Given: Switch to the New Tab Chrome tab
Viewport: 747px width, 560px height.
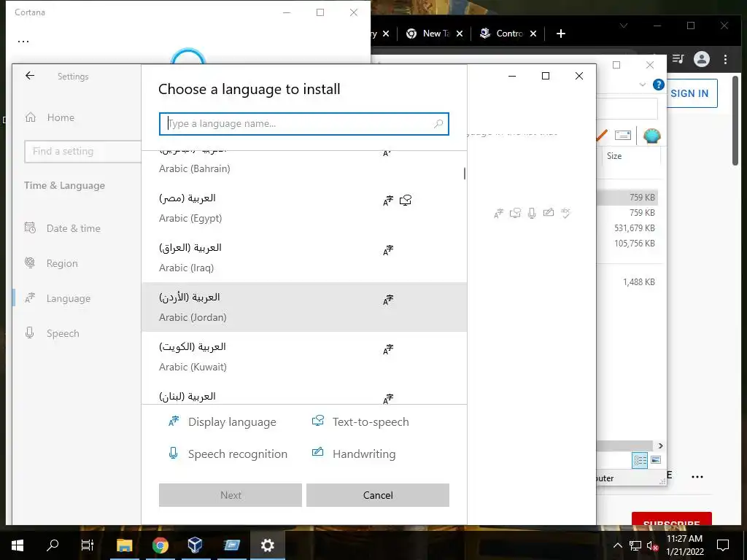Looking at the screenshot, I should [x=427, y=34].
